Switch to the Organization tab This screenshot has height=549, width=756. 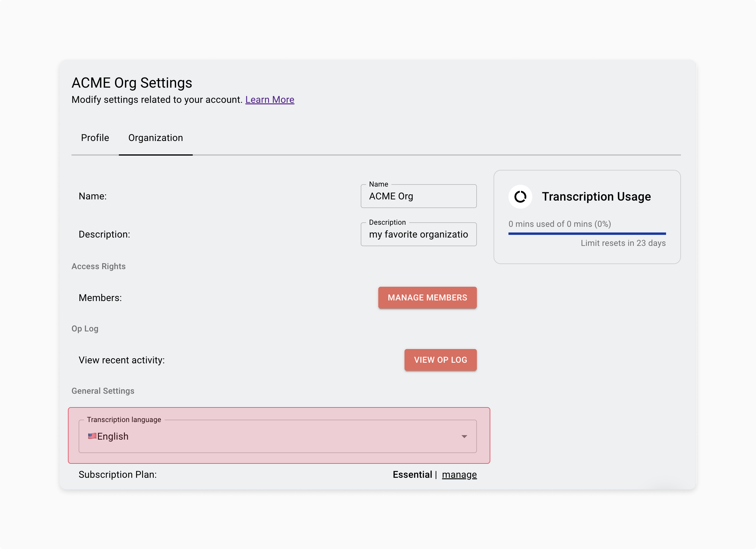[x=155, y=137]
